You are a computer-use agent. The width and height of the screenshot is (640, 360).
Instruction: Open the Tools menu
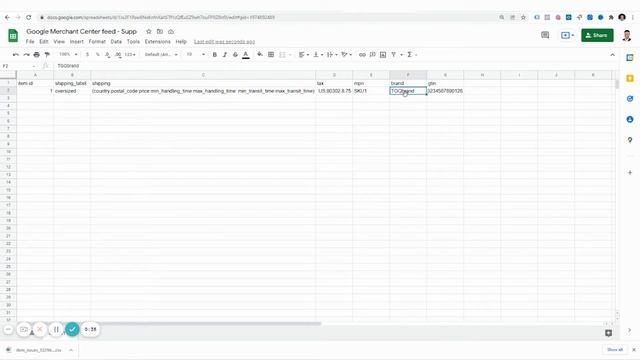coord(133,42)
